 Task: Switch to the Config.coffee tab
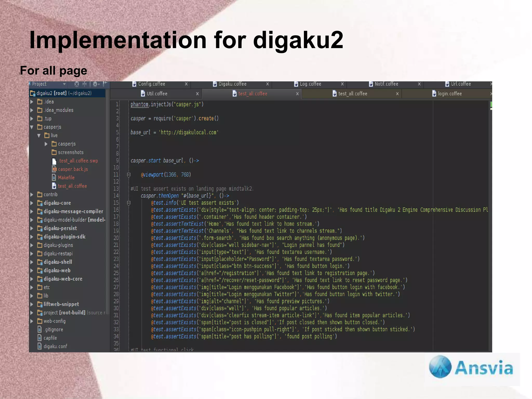click(x=152, y=84)
